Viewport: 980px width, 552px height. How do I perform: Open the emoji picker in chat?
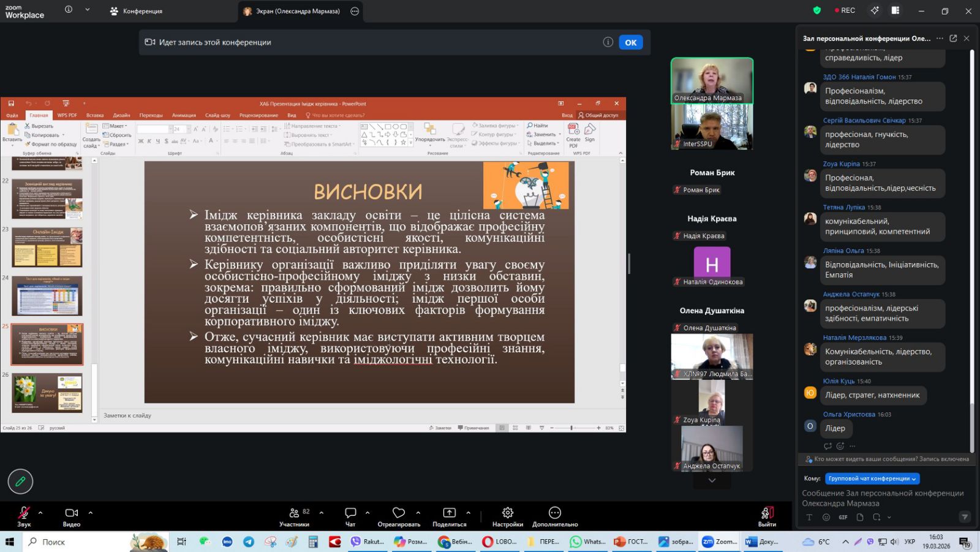pyautogui.click(x=826, y=517)
